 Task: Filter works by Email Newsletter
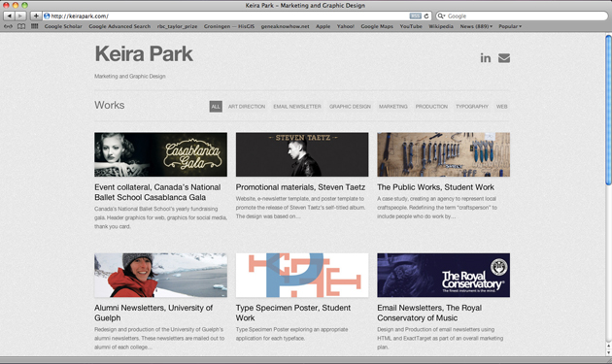[x=297, y=107]
